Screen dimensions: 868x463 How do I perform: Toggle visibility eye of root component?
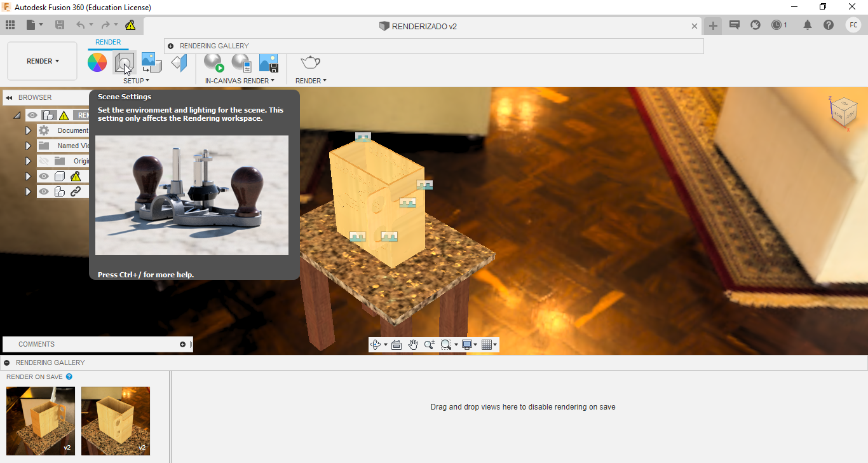click(32, 115)
